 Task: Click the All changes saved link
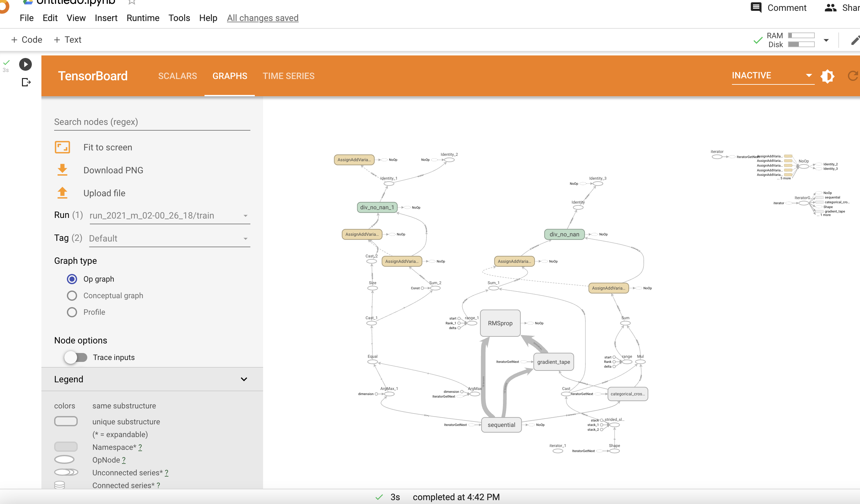coord(262,18)
